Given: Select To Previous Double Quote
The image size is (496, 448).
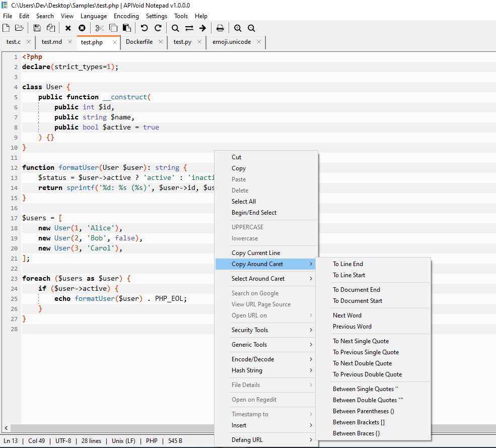Looking at the screenshot, I should (x=373, y=374).
